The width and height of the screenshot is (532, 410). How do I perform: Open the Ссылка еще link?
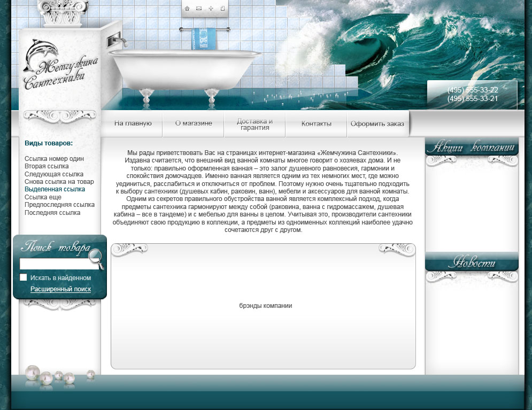[43, 197]
